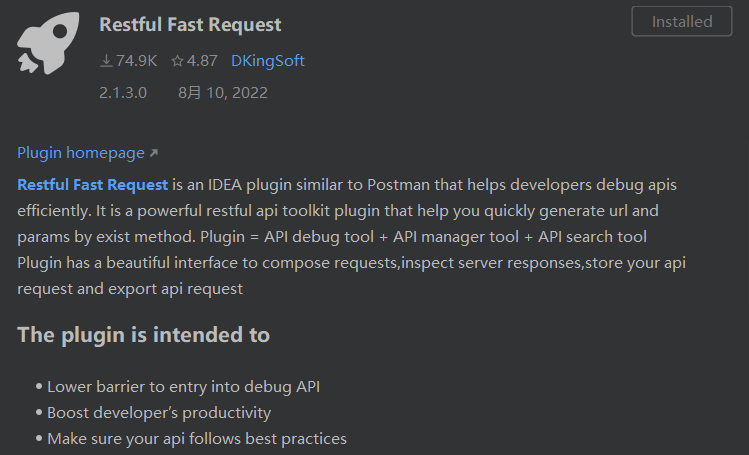Click the star rating icon beside 4.87
Image resolution: width=749 pixels, height=455 pixels.
pyautogui.click(x=177, y=61)
